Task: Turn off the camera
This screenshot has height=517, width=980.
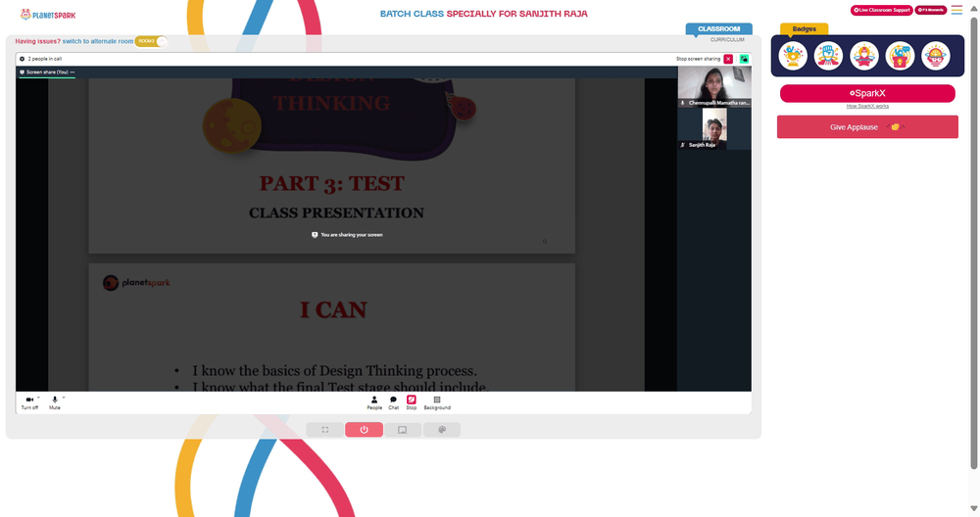Action: [x=29, y=402]
